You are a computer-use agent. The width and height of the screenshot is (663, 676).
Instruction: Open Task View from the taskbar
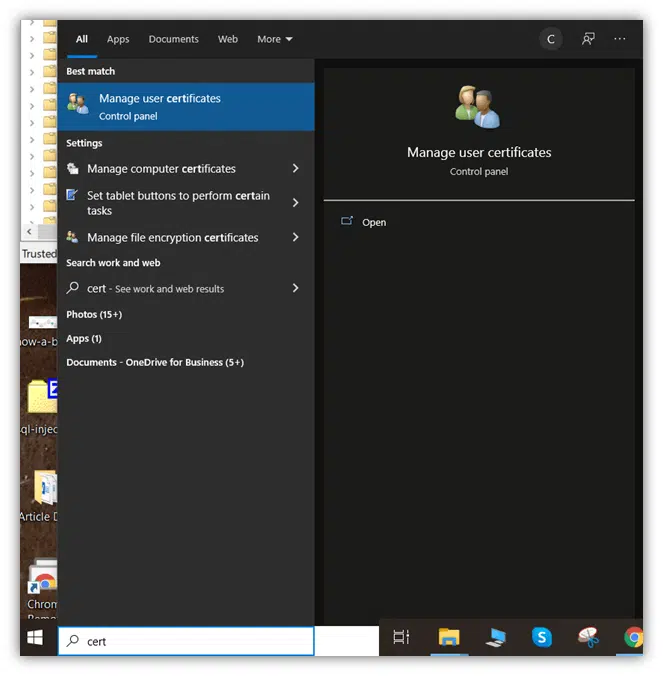tap(401, 637)
